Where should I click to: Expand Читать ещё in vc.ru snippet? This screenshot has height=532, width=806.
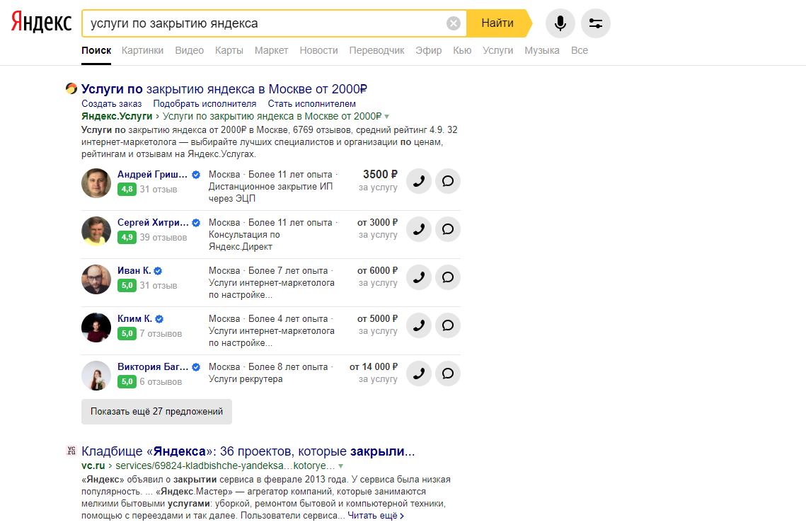[376, 516]
